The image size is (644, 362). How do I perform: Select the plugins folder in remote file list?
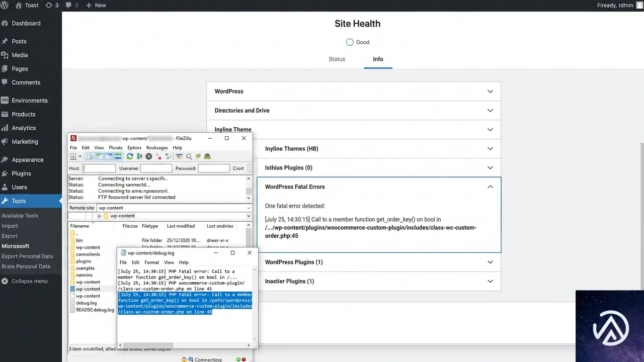pyautogui.click(x=84, y=261)
